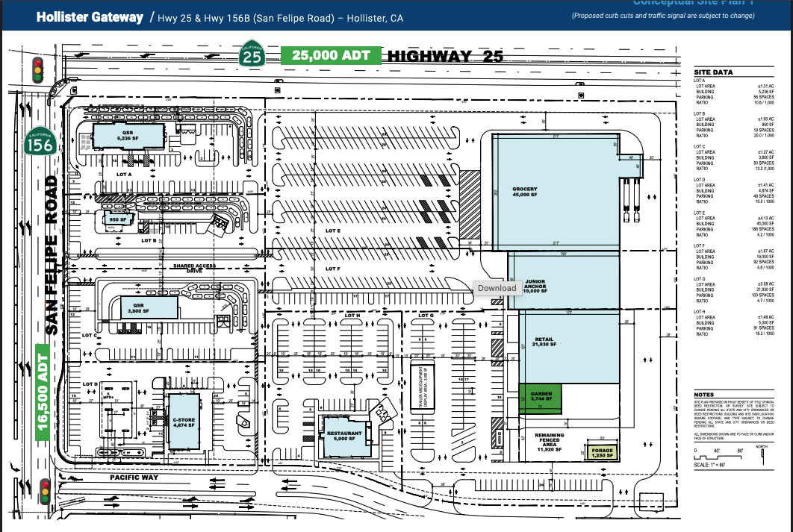The height and width of the screenshot is (532, 793).
Task: Select the GROCERY 45,000 SF building
Action: [x=556, y=192]
